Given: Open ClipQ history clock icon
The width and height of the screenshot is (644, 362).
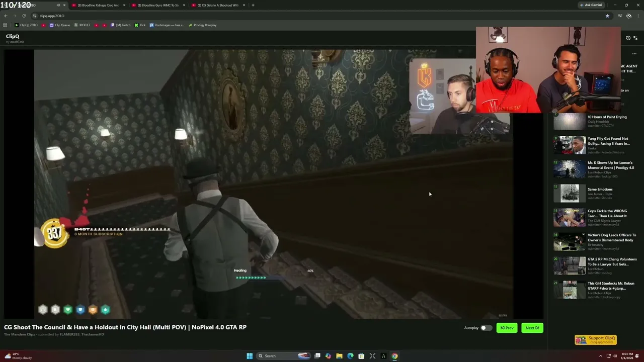Looking at the screenshot, I should 628,38.
